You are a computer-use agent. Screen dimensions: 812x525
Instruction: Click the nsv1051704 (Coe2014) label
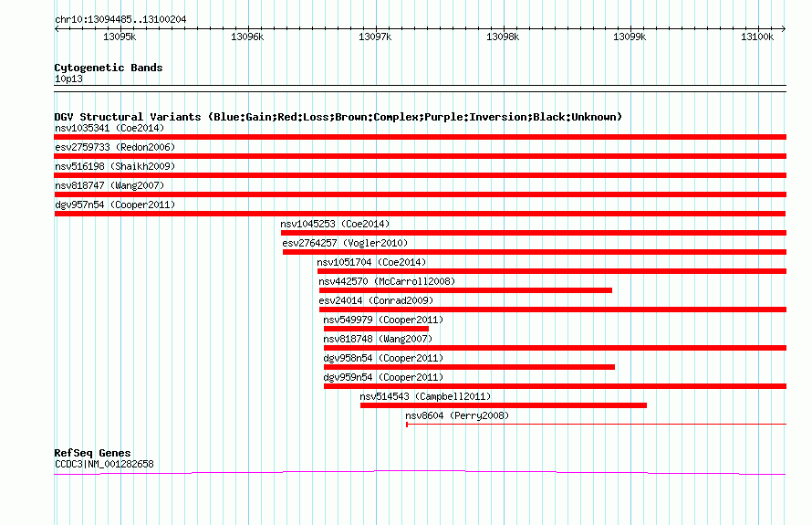[371, 262]
